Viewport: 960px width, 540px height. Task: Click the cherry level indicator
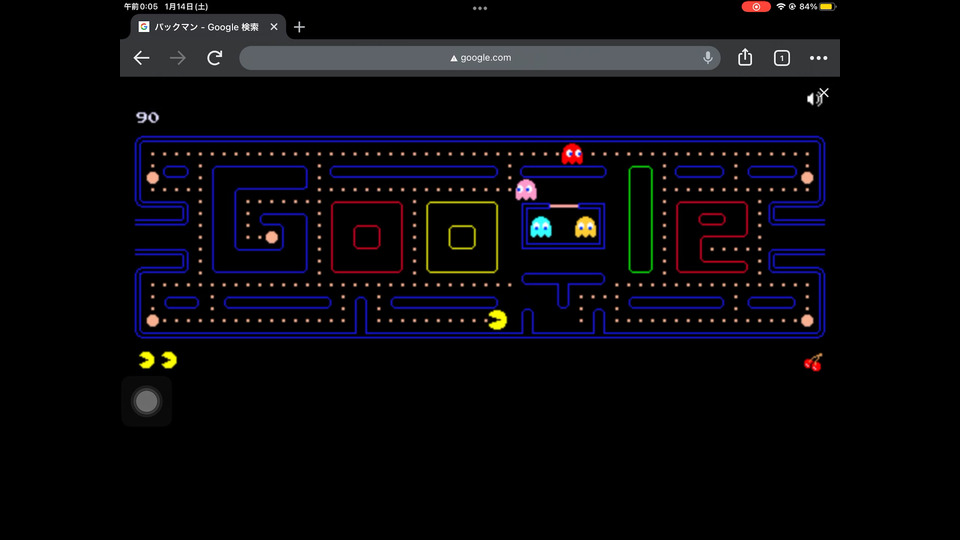tap(813, 362)
